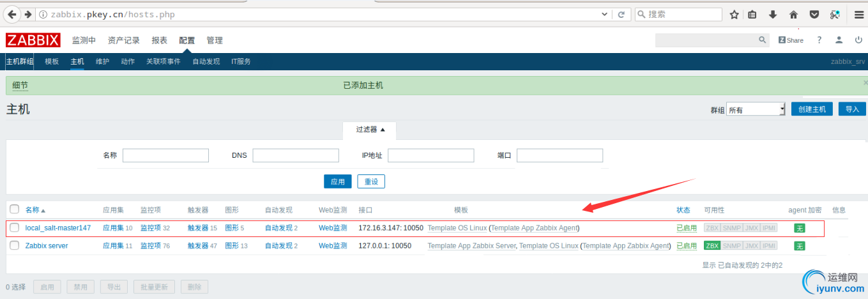
Task: Go to the browser home icon
Action: [793, 14]
